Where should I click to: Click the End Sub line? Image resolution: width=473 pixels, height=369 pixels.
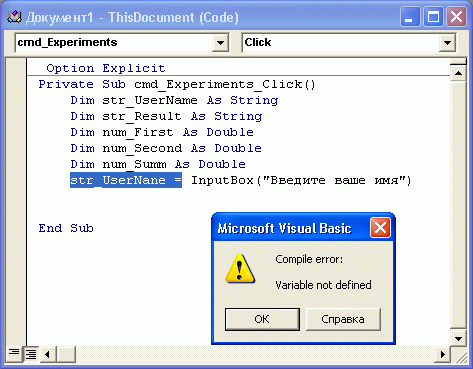[66, 228]
